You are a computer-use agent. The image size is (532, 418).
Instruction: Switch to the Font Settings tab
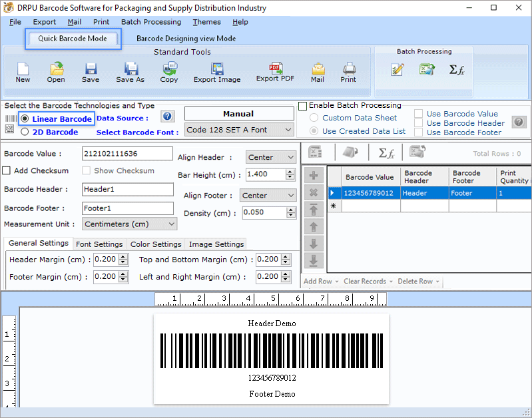point(99,244)
